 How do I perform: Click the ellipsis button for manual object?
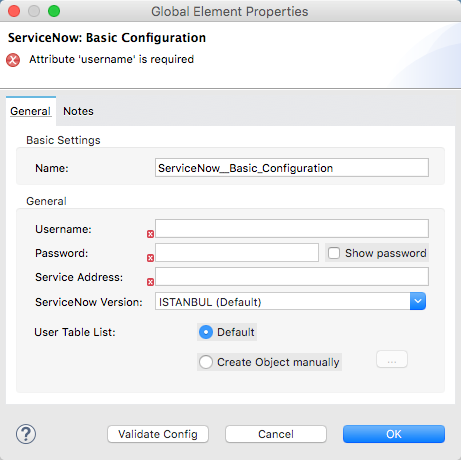pos(392,359)
